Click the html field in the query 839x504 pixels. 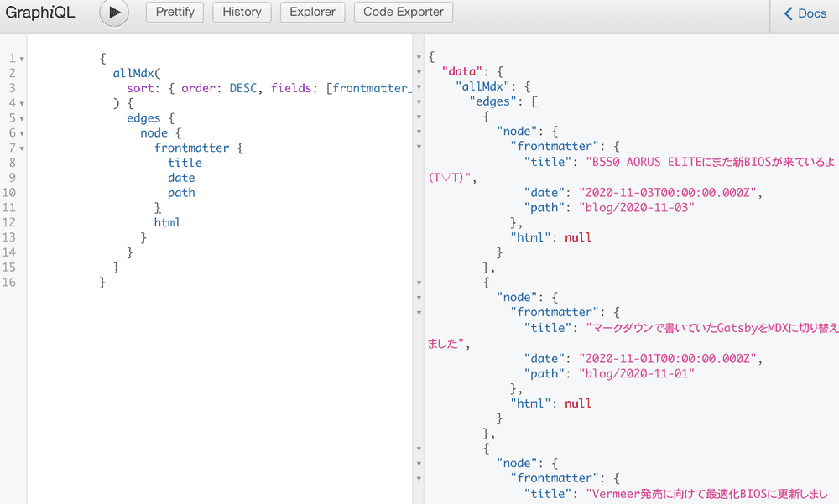[x=168, y=222]
